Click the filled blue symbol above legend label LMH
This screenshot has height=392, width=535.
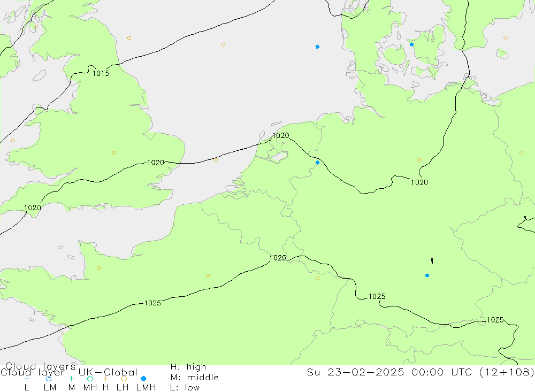coord(143,379)
